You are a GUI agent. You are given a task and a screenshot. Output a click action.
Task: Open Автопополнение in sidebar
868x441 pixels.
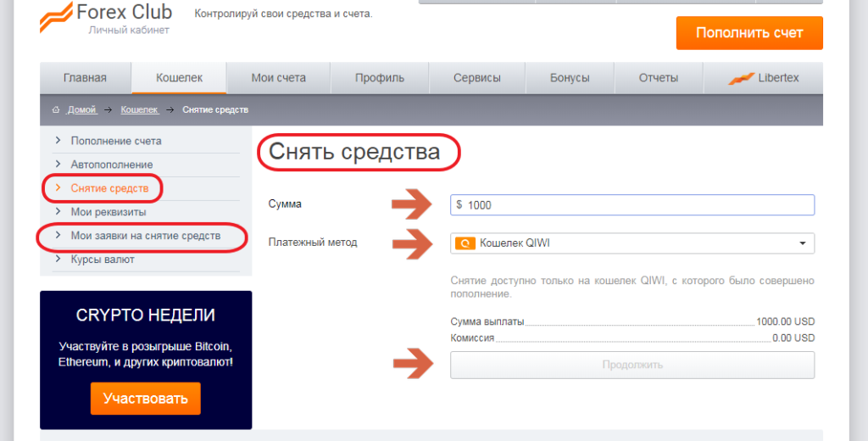[112, 165]
